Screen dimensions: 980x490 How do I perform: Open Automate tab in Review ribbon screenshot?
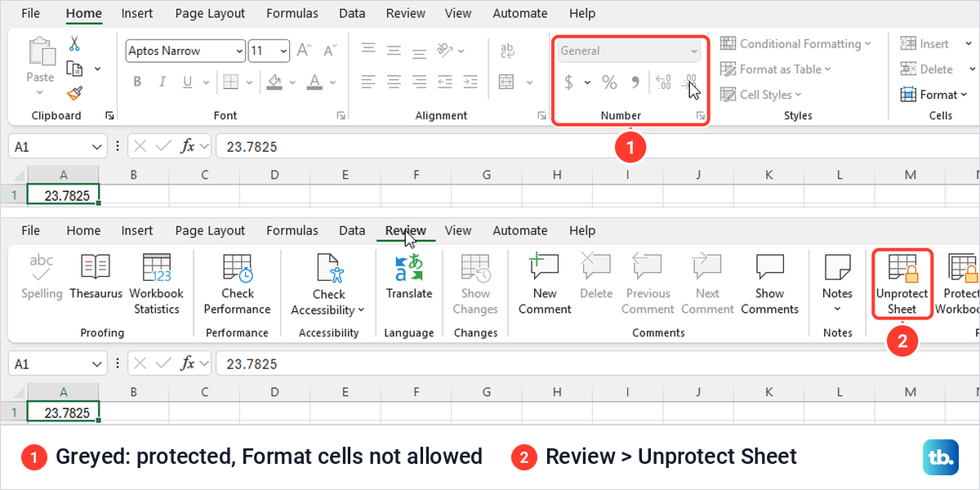[520, 230]
